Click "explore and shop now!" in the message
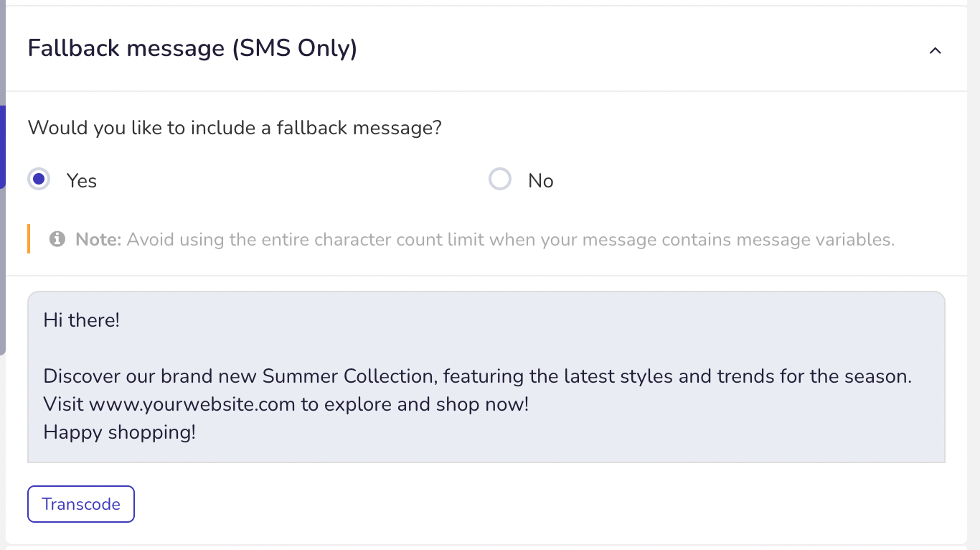980x550 pixels. coord(426,404)
